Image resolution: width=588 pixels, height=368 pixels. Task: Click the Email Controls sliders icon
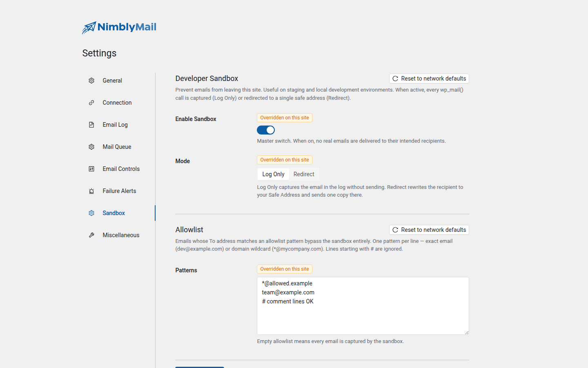pos(91,169)
